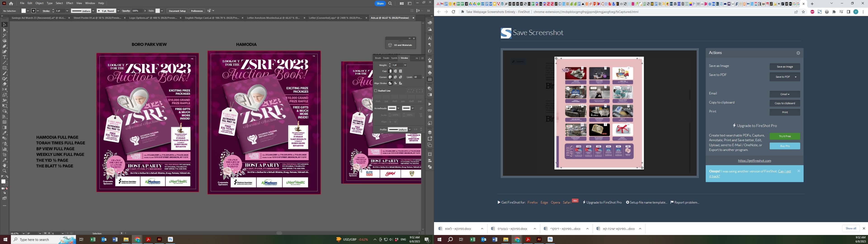Click the captured screenshot preview thumbnail
868x244 pixels.
click(x=599, y=113)
